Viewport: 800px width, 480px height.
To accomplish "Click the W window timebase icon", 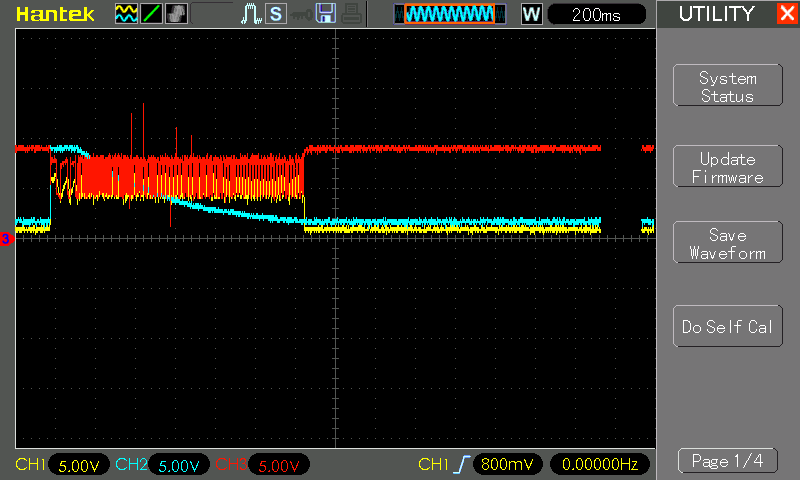I will tap(531, 14).
